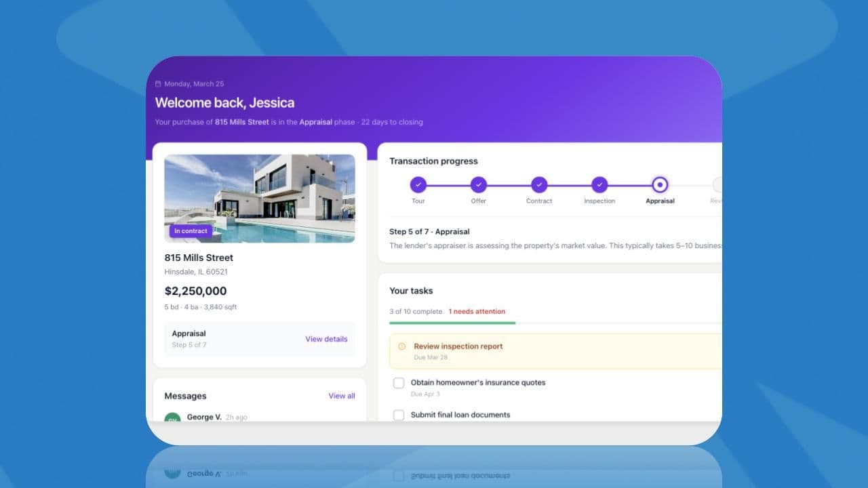The height and width of the screenshot is (488, 868).
Task: Check Submit final loan documents task
Action: click(x=399, y=415)
